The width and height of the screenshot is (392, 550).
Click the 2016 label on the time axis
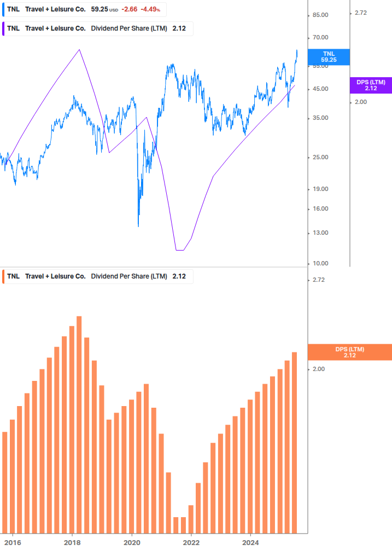(x=13, y=543)
